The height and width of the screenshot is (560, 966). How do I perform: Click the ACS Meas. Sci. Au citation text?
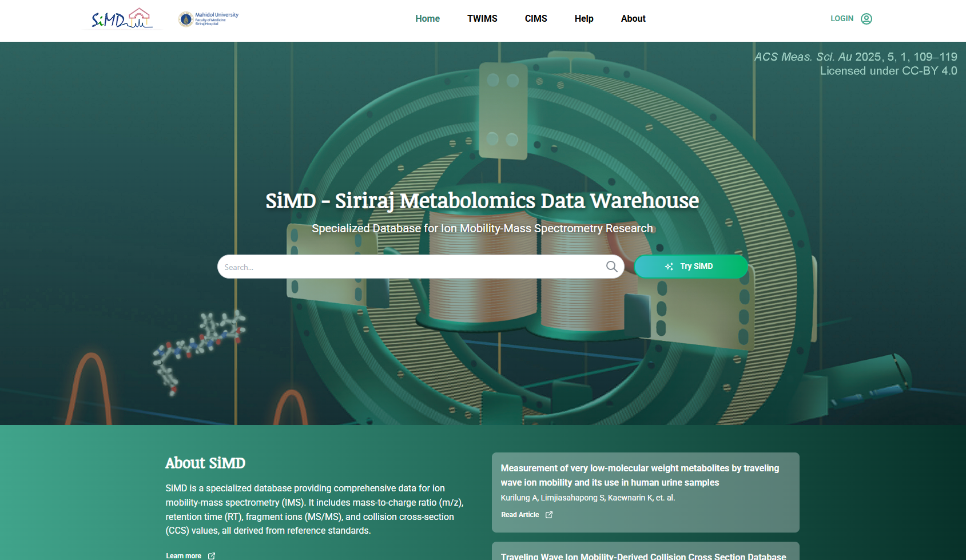856,57
